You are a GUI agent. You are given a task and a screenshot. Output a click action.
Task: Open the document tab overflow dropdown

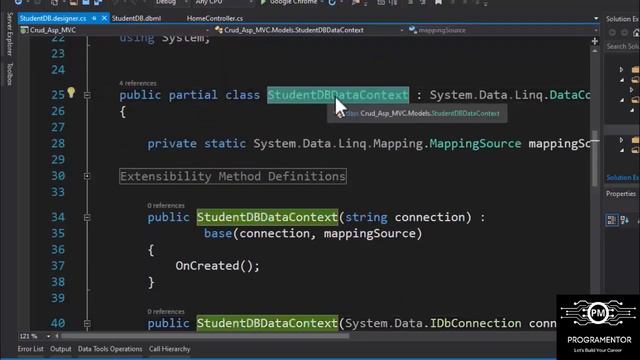[x=596, y=18]
